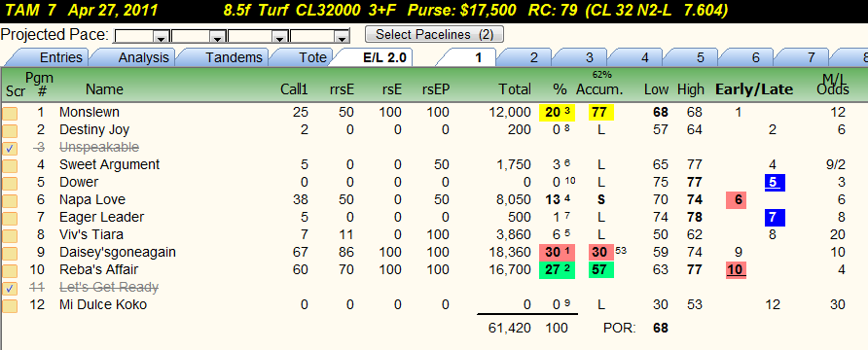The height and width of the screenshot is (350, 868).
Task: Toggle scratch checkbox for Reba's Affair
Action: click(10, 271)
